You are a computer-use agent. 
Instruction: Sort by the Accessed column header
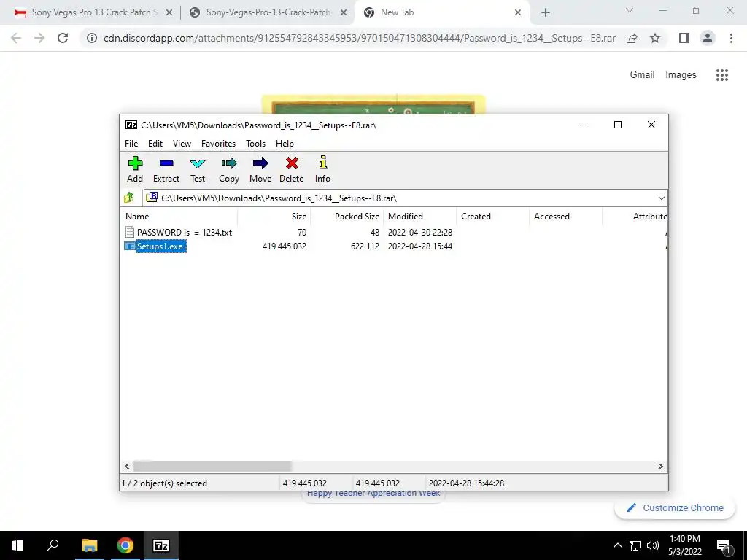(565, 216)
